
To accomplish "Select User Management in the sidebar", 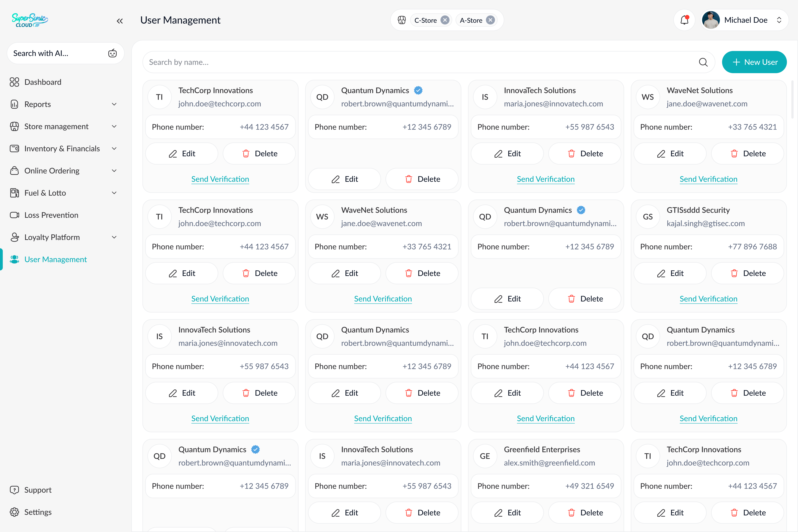I will coord(55,259).
